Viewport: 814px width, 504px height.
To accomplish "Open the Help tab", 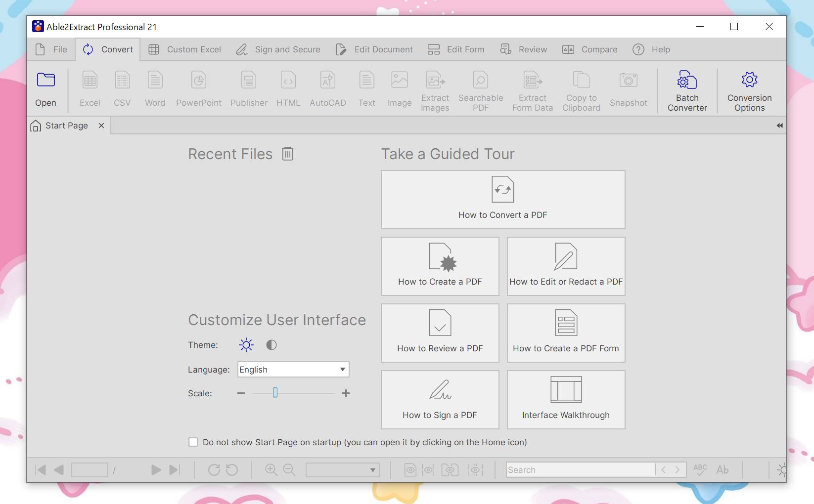I will pos(651,49).
